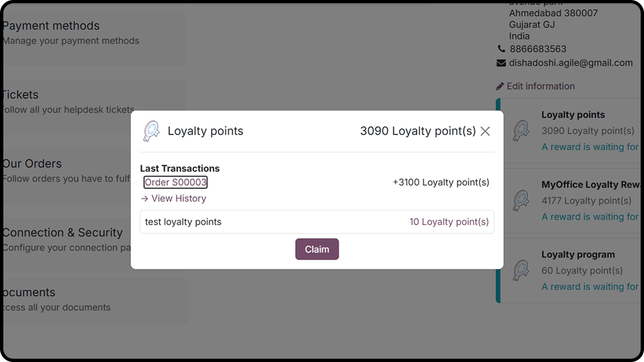Open the Loyalty points card medal icon
The width and height of the screenshot is (644, 362).
coord(521,131)
